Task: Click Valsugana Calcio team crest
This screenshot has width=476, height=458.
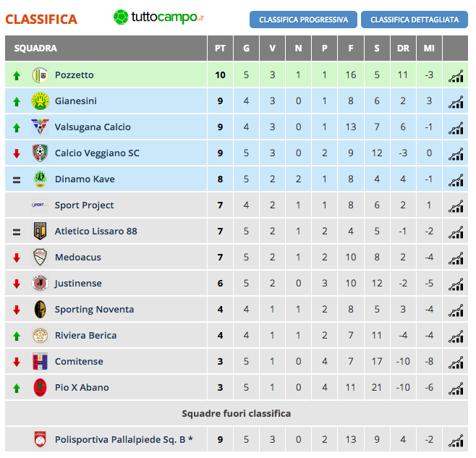Action: 40,127
